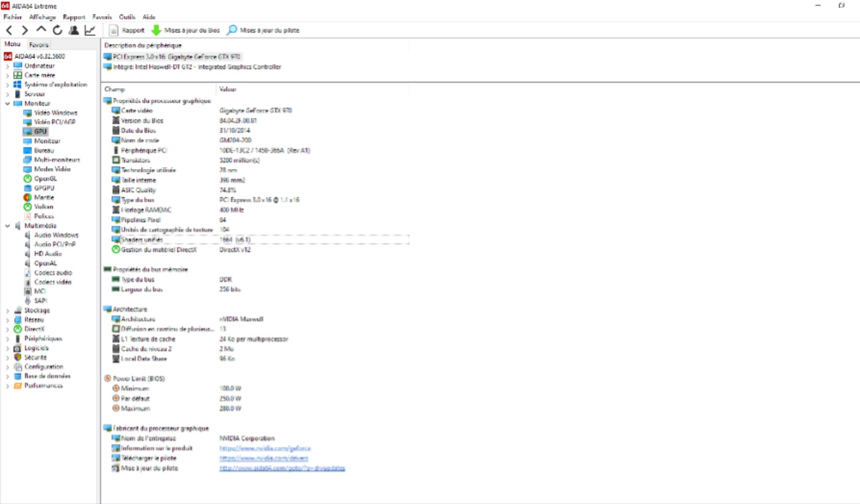Click Mises à jour du Bios button

(186, 30)
